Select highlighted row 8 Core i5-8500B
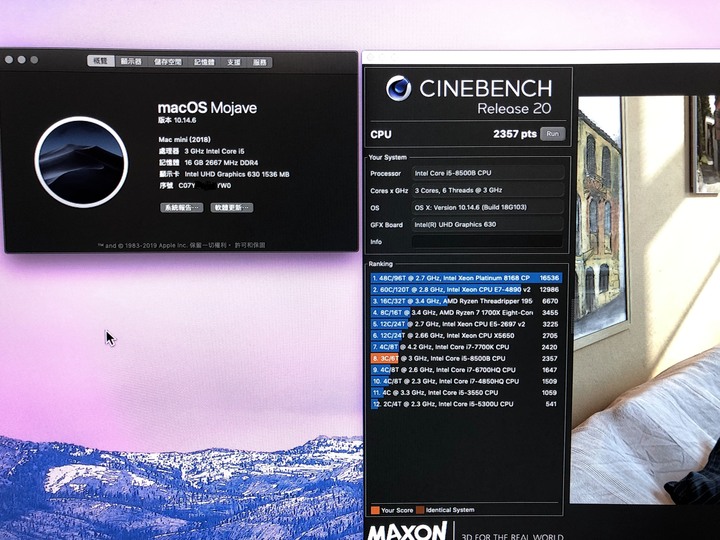 (466, 358)
